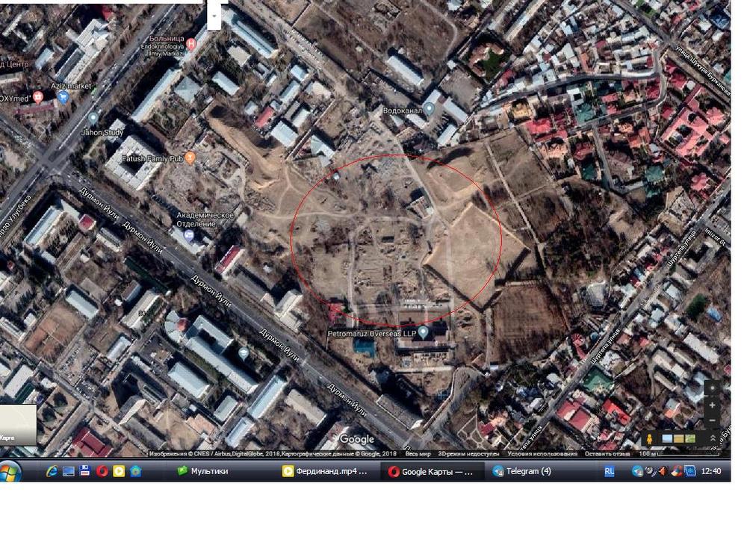Click the Aziz market shopping cart pin

point(63,96)
